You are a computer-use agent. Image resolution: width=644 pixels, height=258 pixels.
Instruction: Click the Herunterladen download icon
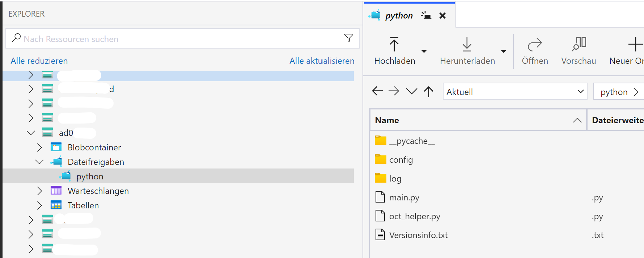[467, 45]
